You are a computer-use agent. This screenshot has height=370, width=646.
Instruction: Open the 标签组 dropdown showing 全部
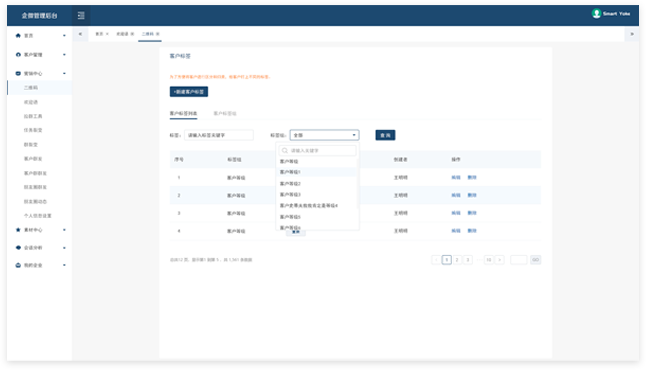coord(324,135)
